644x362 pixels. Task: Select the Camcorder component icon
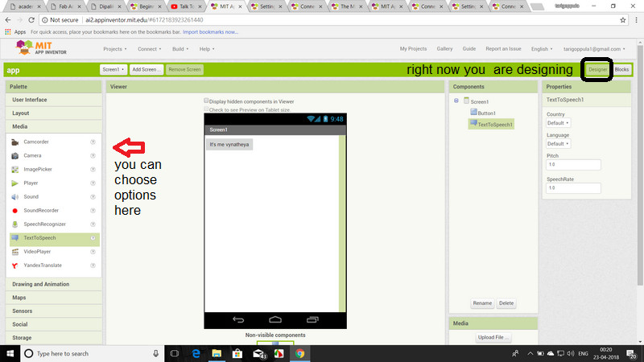point(15,142)
